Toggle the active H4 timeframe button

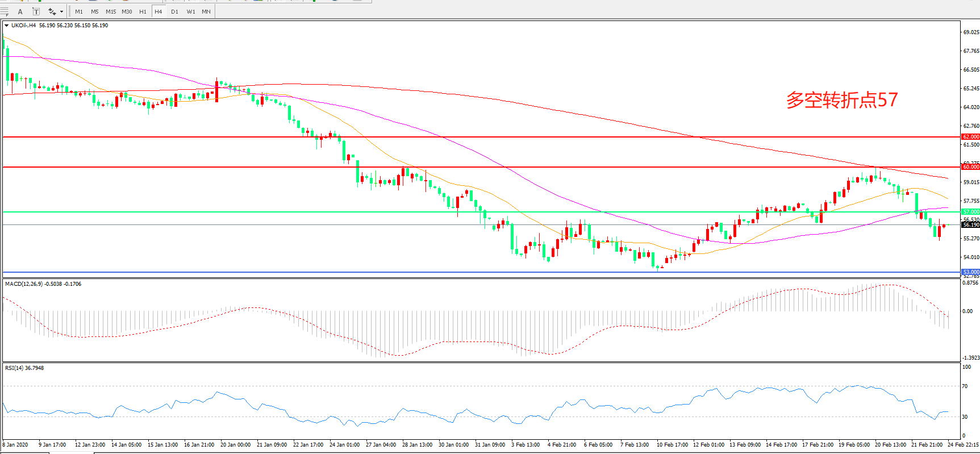(x=159, y=11)
